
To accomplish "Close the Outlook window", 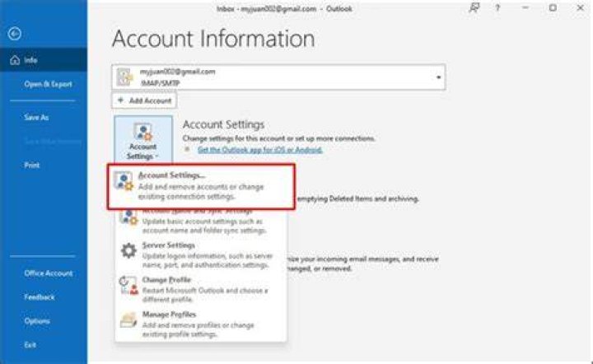I will coord(580,8).
